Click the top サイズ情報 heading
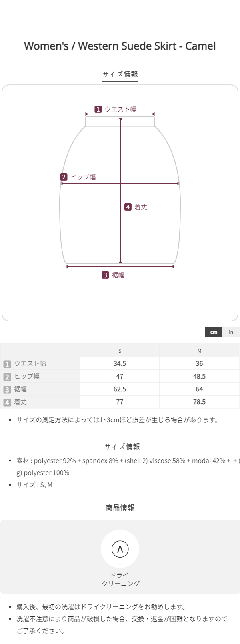This screenshot has height=644, width=240. point(120,74)
